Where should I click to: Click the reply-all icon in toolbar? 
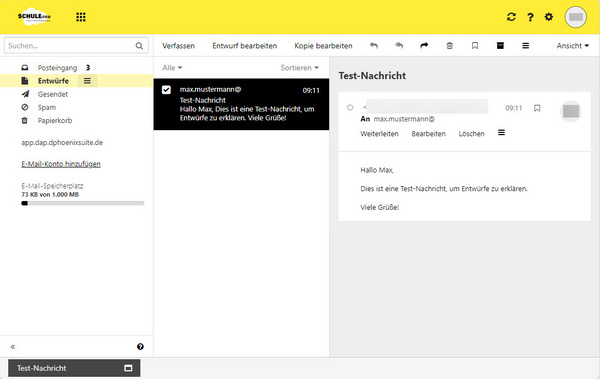(399, 46)
